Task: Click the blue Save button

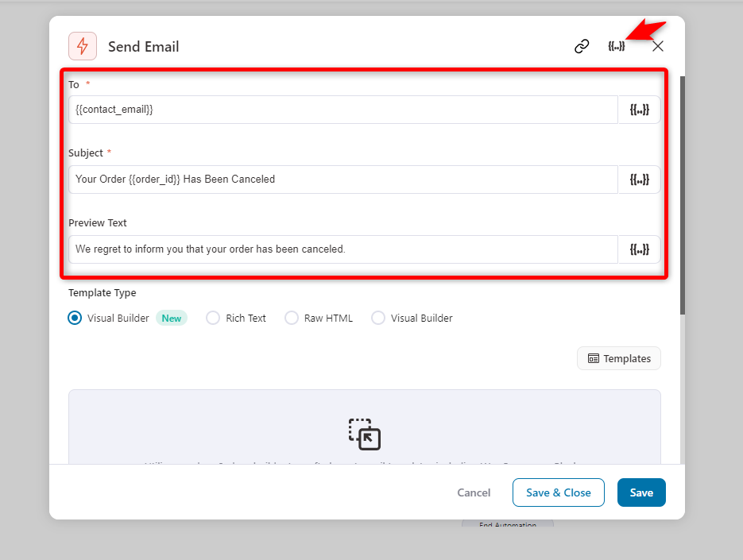Action: (x=641, y=492)
